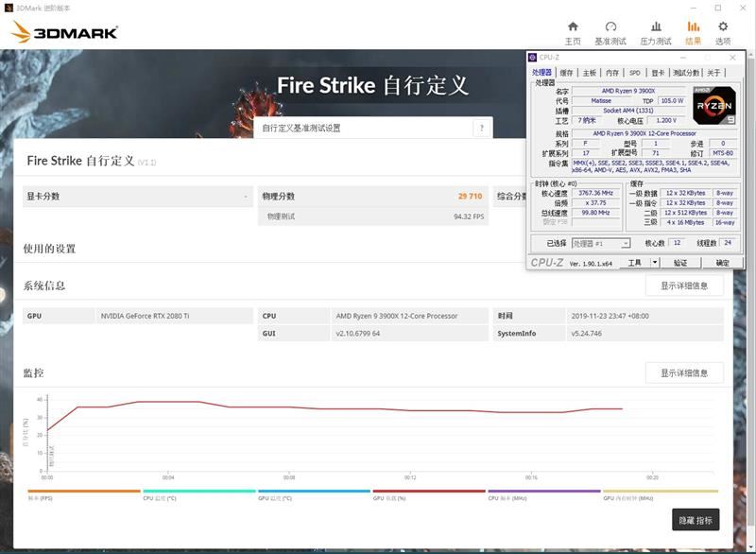Expand the 物理分数 29 710 row
Screen dimensions: 756x554
(372, 197)
